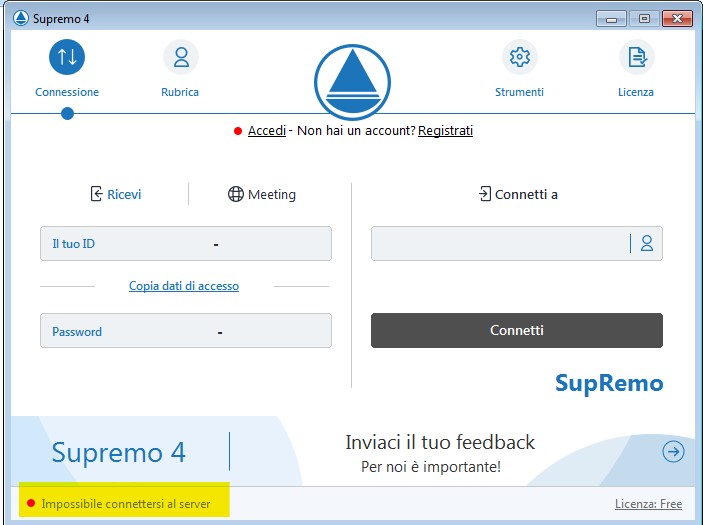The width and height of the screenshot is (703, 525).
Task: Open the Licenza document icon
Action: click(x=637, y=57)
